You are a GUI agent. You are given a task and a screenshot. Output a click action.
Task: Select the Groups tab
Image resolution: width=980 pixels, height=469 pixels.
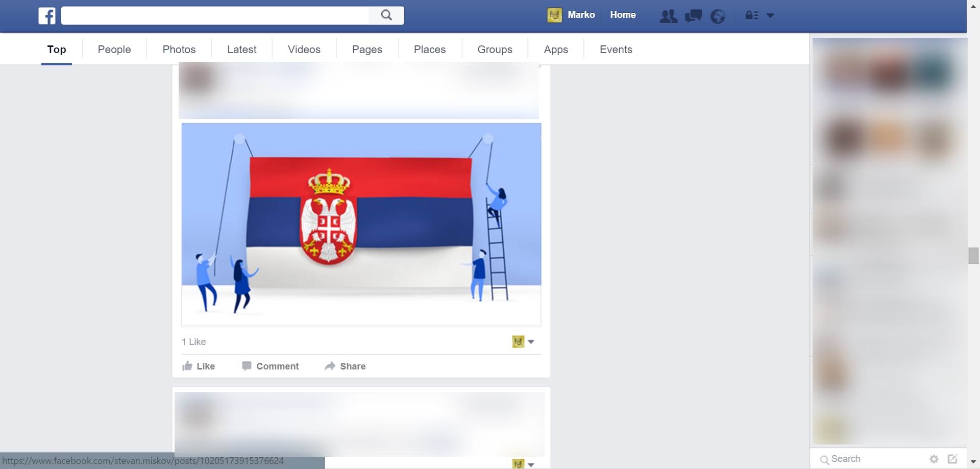[x=495, y=50]
